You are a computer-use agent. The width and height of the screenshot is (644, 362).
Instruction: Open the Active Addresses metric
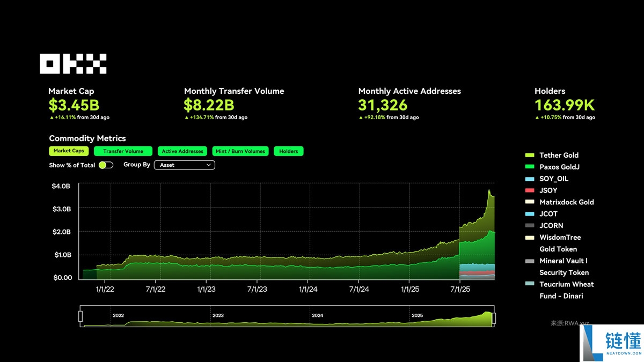pyautogui.click(x=182, y=151)
